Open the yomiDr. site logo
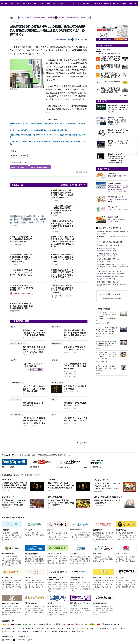138x644 pixels. [35, 524]
